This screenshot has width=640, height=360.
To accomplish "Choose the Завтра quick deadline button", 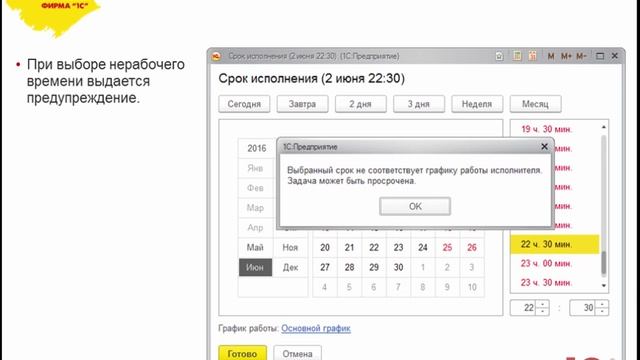I will (302, 104).
